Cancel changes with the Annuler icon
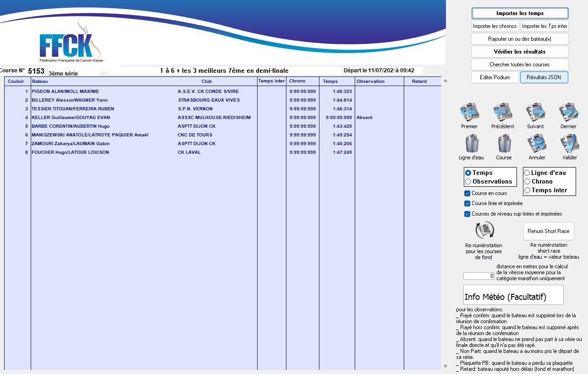This screenshot has width=588, height=374. point(537,144)
